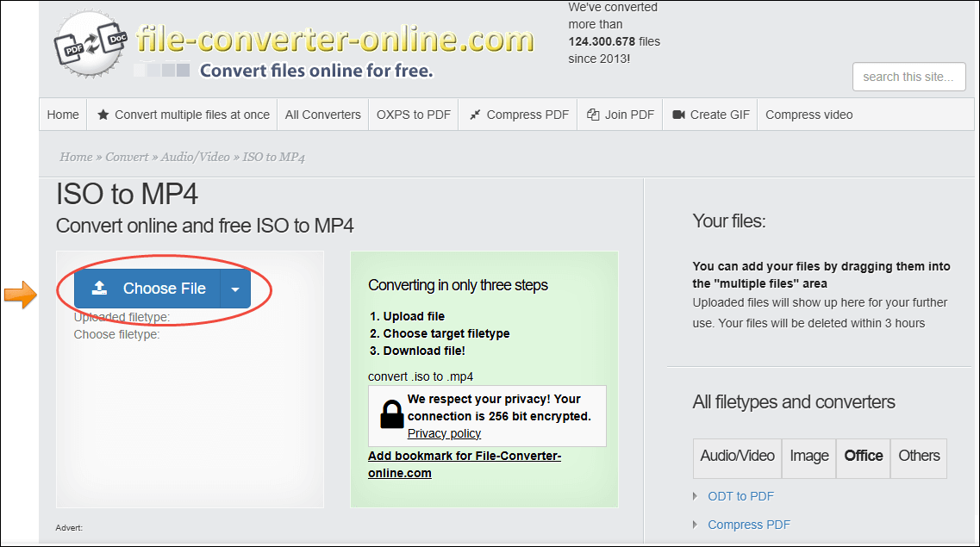
Task: Open the ODT to PDF link
Action: point(740,496)
